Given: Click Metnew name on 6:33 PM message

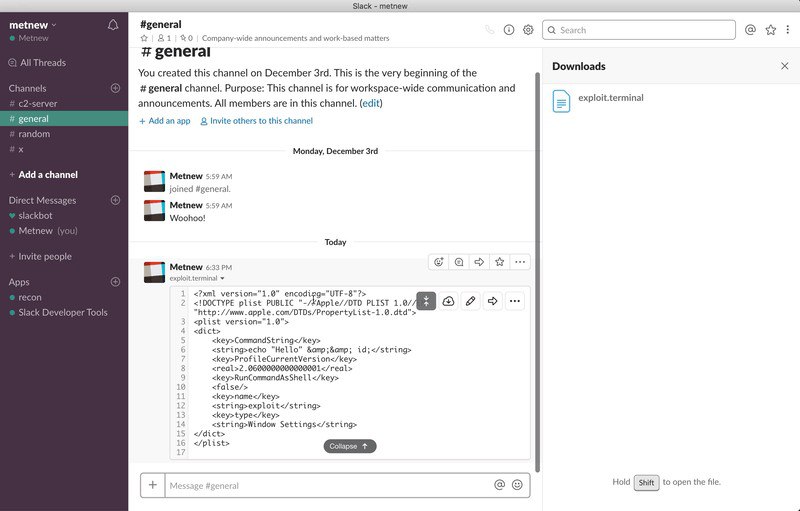Looking at the screenshot, I should coord(186,267).
